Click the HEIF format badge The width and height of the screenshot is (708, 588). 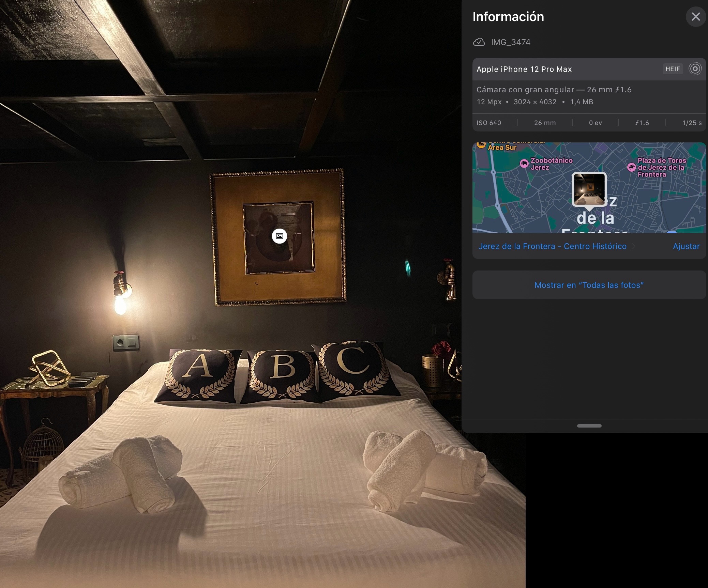coord(672,69)
